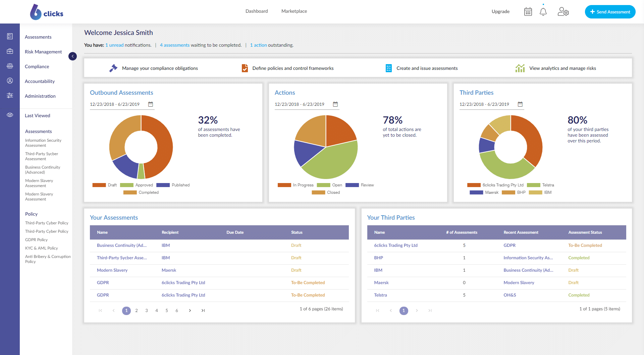Open Outbound Assessments date range picker
Image resolution: width=644 pixels, height=355 pixels.
(x=151, y=104)
